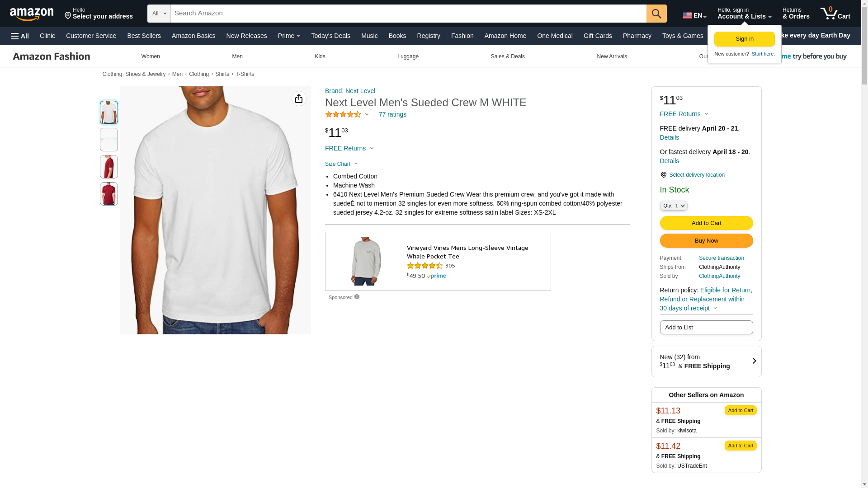This screenshot has height=488, width=868.
Task: Click the Sponsored info icon
Action: pos(357,297)
